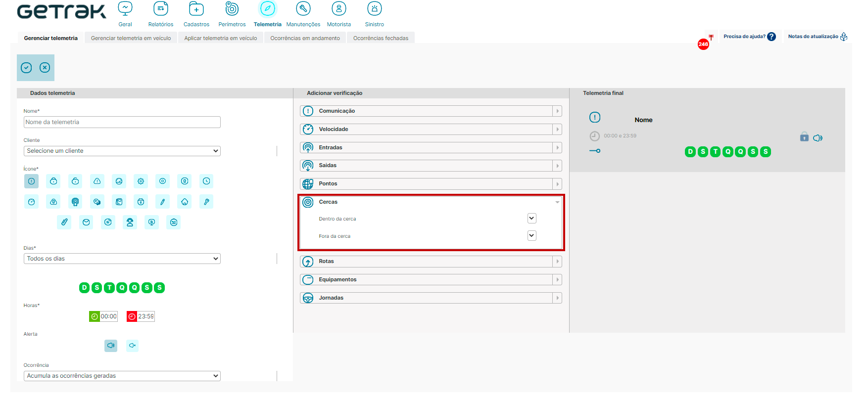Viewport: 868px width, 398px height.
Task: Choose the open padlock icon
Action: (75, 181)
